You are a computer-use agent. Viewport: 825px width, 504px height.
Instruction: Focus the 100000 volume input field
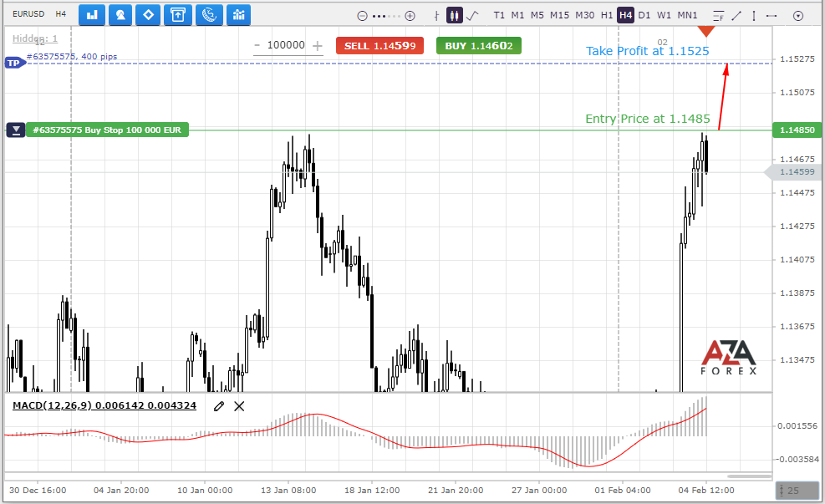tap(286, 45)
